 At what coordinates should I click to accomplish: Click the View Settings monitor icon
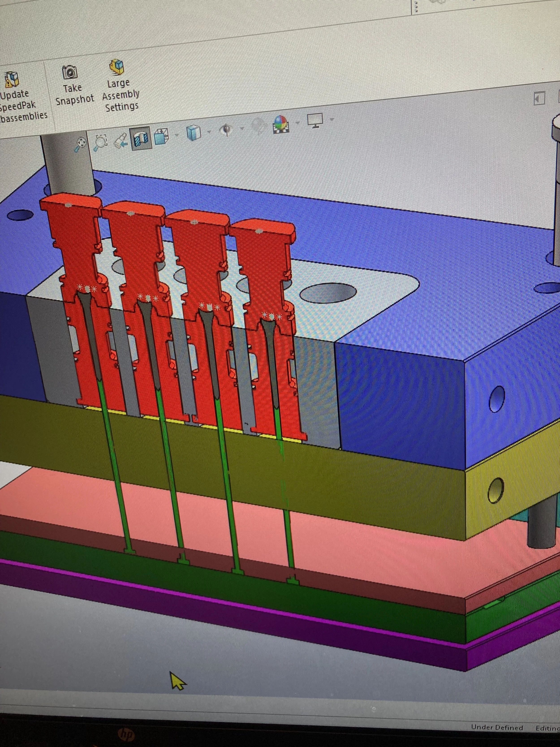pos(315,120)
